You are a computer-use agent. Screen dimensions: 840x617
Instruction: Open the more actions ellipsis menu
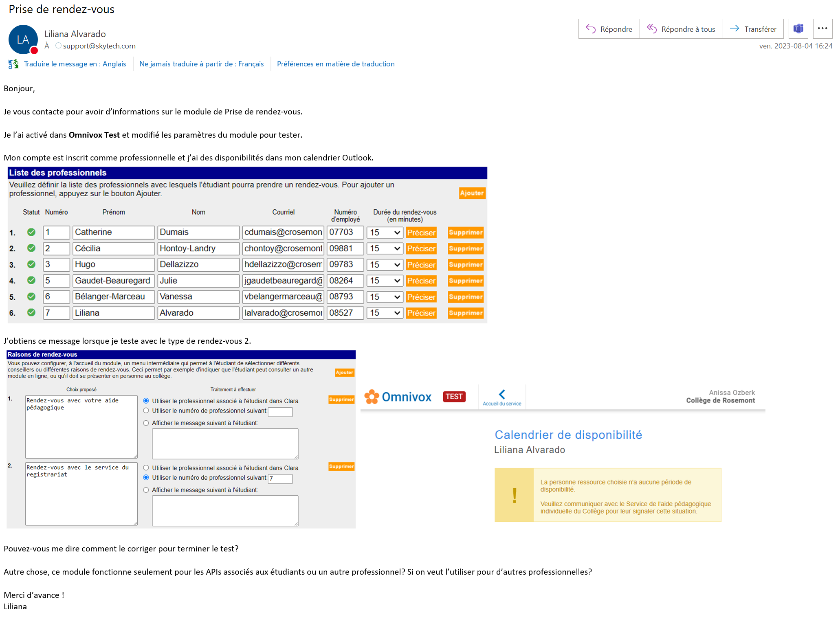point(822,29)
